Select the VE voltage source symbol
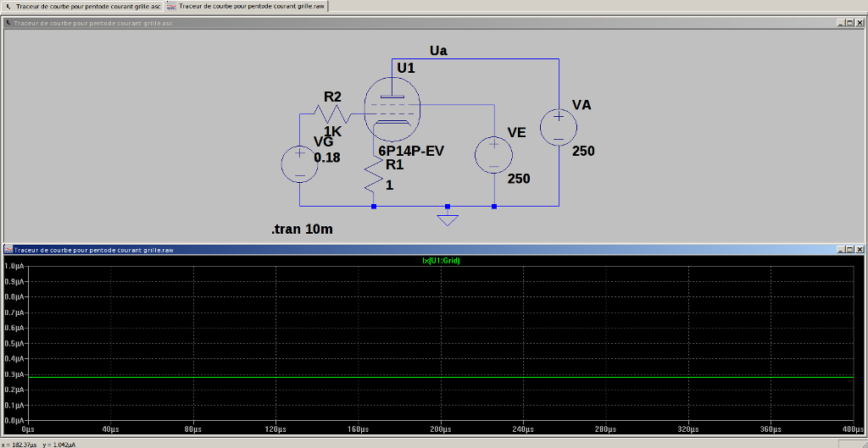This screenshot has width=868, height=448. (494, 154)
